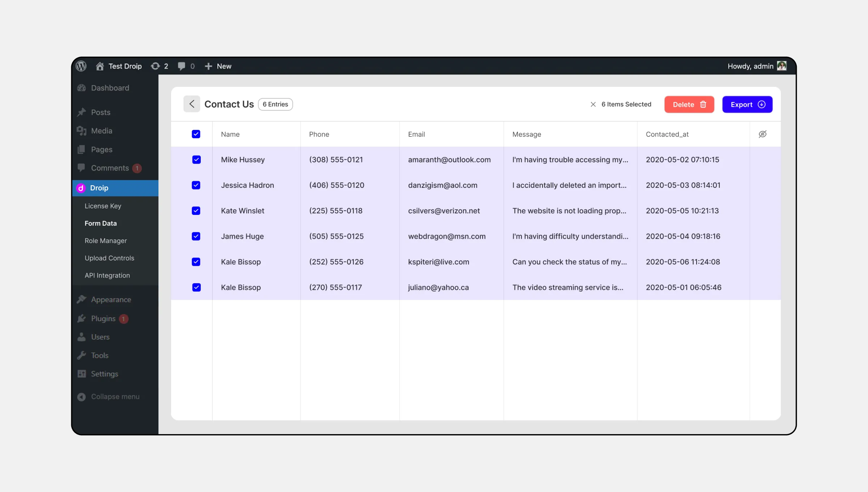Click the admin profile area top right

[x=757, y=65]
